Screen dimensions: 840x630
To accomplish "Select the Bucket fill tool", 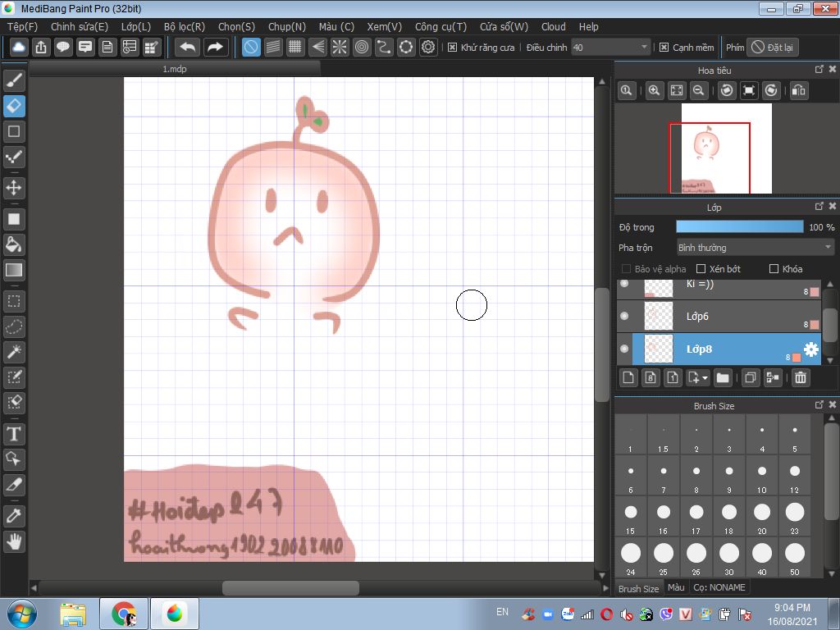I will (14, 244).
